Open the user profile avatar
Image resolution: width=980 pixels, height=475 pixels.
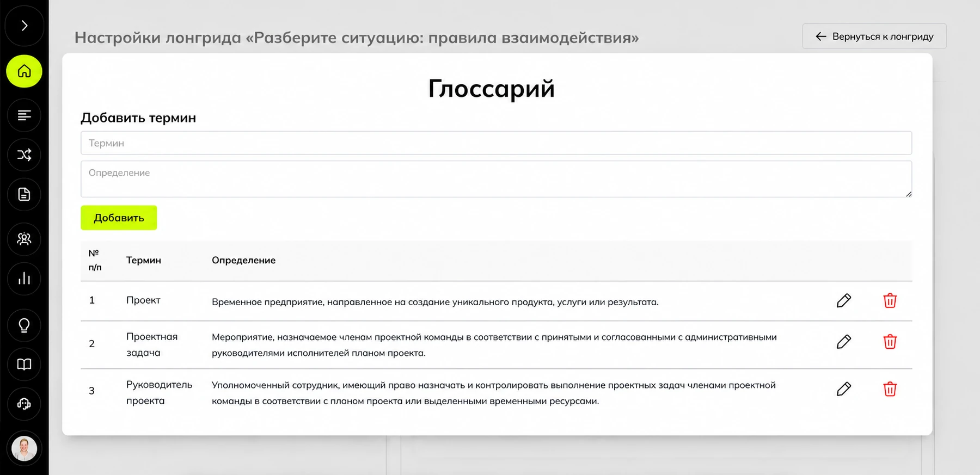point(24,449)
